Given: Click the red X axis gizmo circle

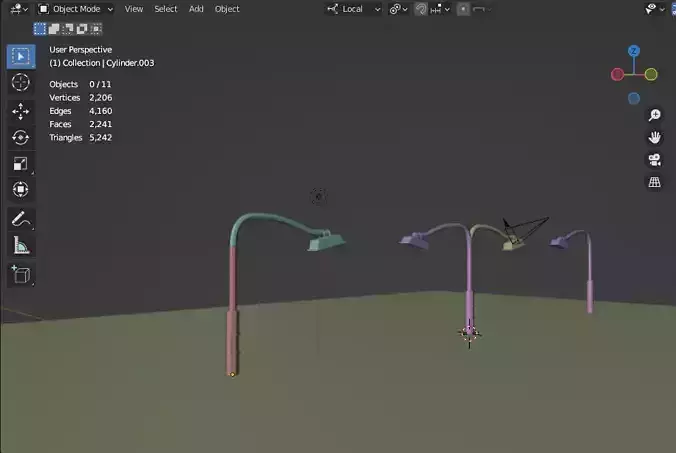Looking at the screenshot, I should 617,75.
